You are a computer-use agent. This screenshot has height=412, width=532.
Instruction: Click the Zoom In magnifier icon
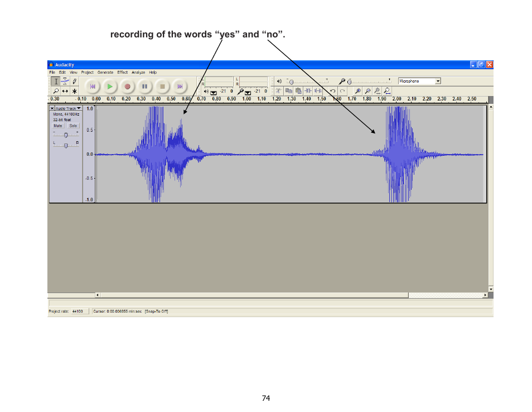[357, 90]
